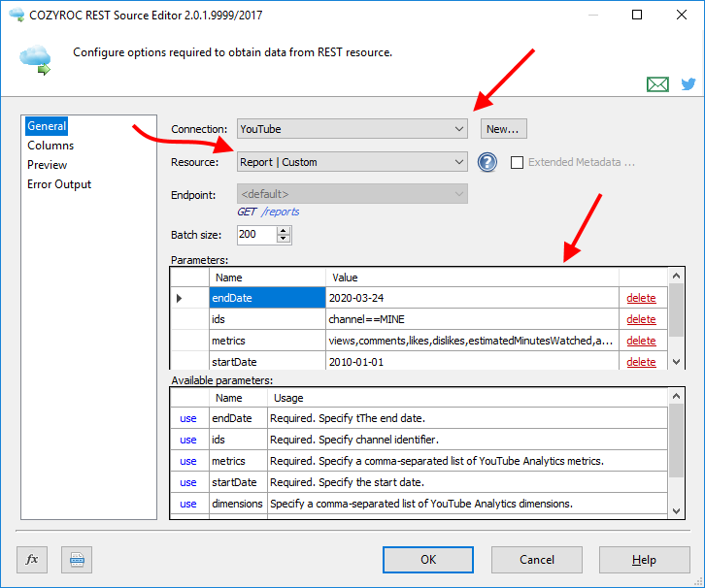This screenshot has width=705, height=588.
Task: Click the metrics value cell with views,comments
Action: click(472, 341)
